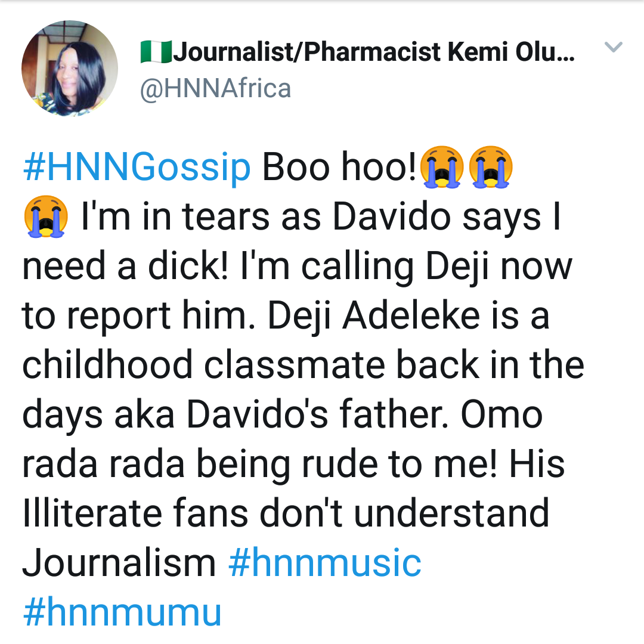
Task: Open the #HNNGossip hashtag
Action: click(x=137, y=169)
